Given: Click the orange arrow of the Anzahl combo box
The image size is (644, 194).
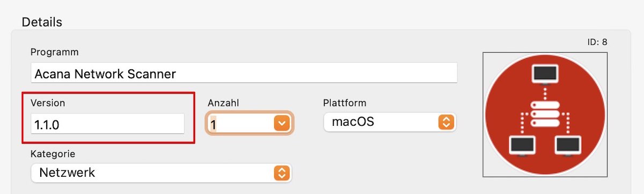Looking at the screenshot, I should click(x=282, y=124).
